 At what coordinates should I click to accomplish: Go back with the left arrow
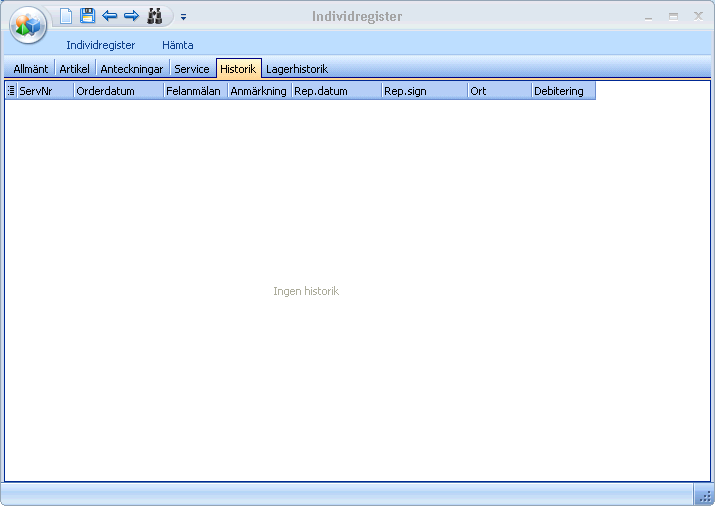tap(110, 16)
